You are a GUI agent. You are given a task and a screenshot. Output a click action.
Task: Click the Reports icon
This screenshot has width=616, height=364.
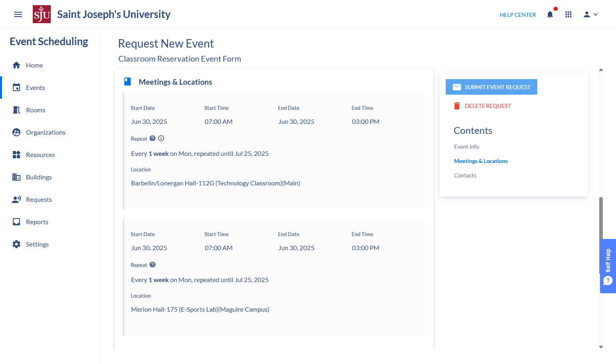click(16, 222)
